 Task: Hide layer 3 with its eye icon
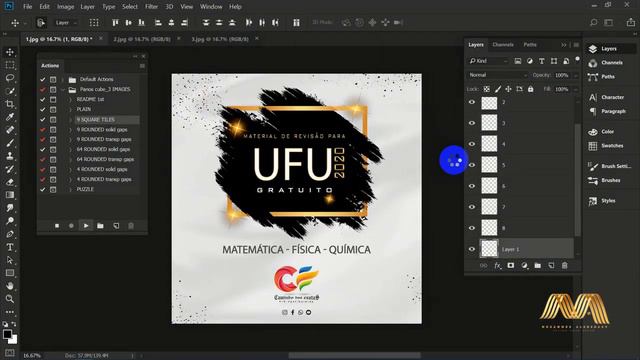472,123
